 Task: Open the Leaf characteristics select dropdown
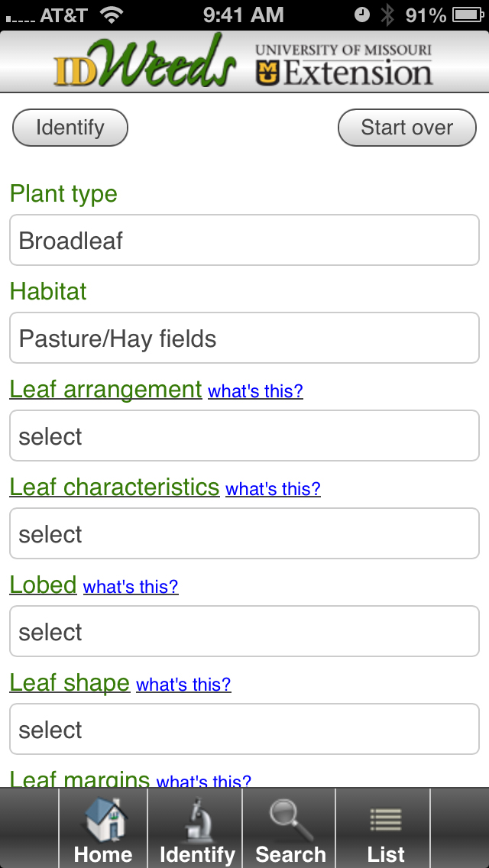click(x=244, y=534)
